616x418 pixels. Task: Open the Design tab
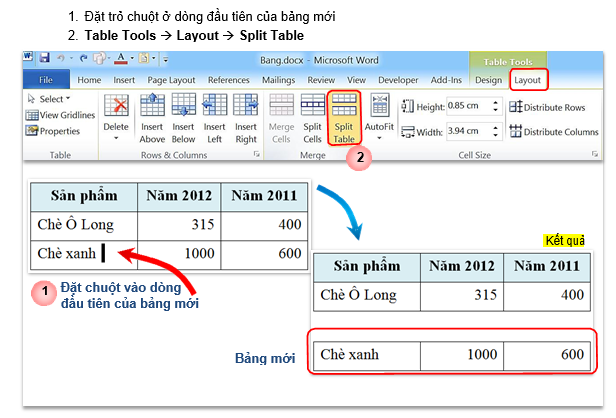pyautogui.click(x=489, y=79)
